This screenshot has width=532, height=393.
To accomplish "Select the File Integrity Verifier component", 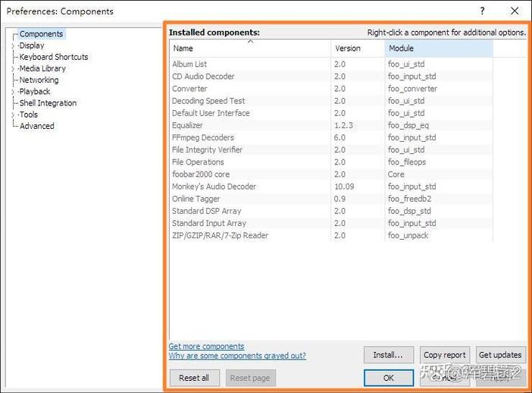I will (331, 149).
